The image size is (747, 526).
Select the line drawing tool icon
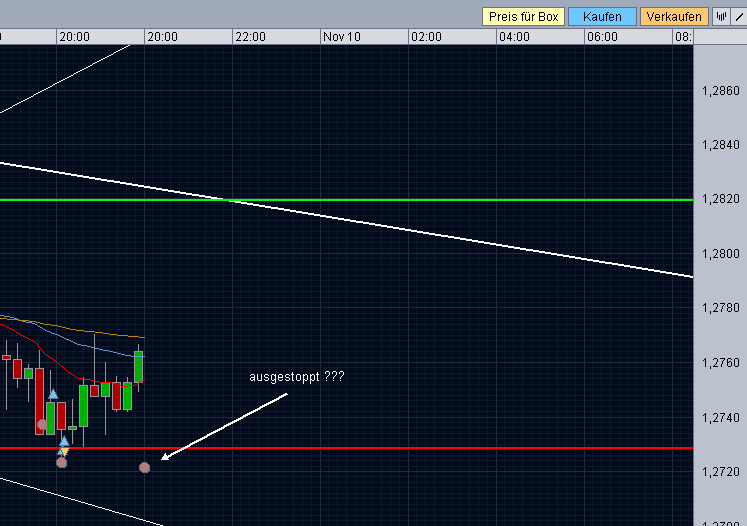(739, 16)
